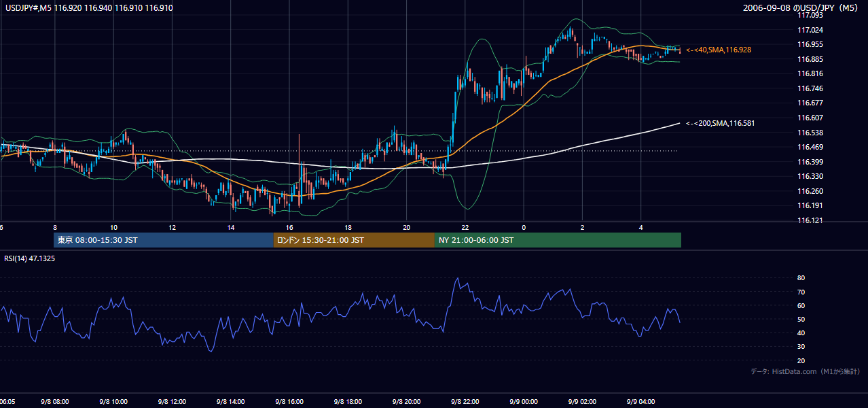Click the 116.885 price axis label
This screenshot has width=868, height=408.
pos(811,59)
